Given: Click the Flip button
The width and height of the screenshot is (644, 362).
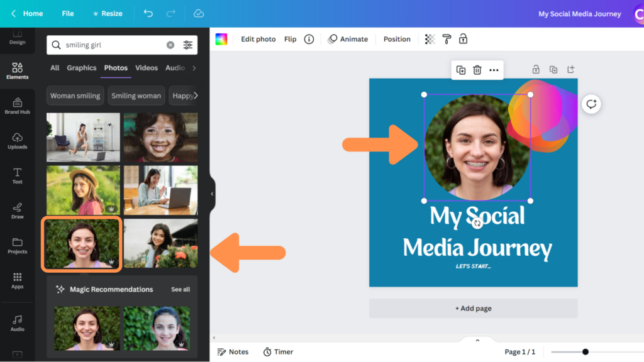Looking at the screenshot, I should (x=290, y=39).
